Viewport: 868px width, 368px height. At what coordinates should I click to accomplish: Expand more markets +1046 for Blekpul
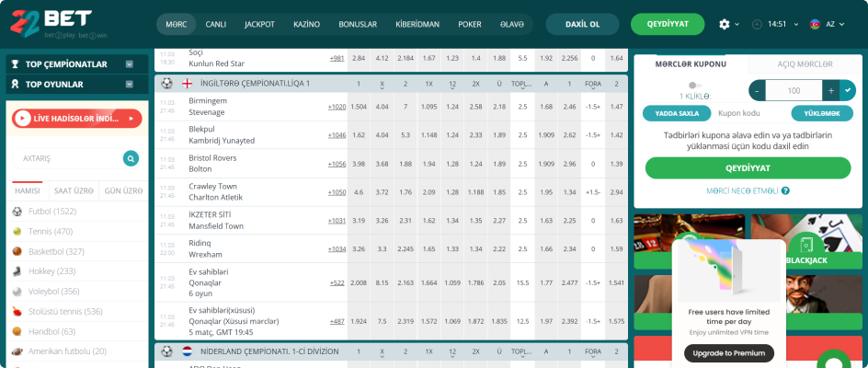click(337, 135)
